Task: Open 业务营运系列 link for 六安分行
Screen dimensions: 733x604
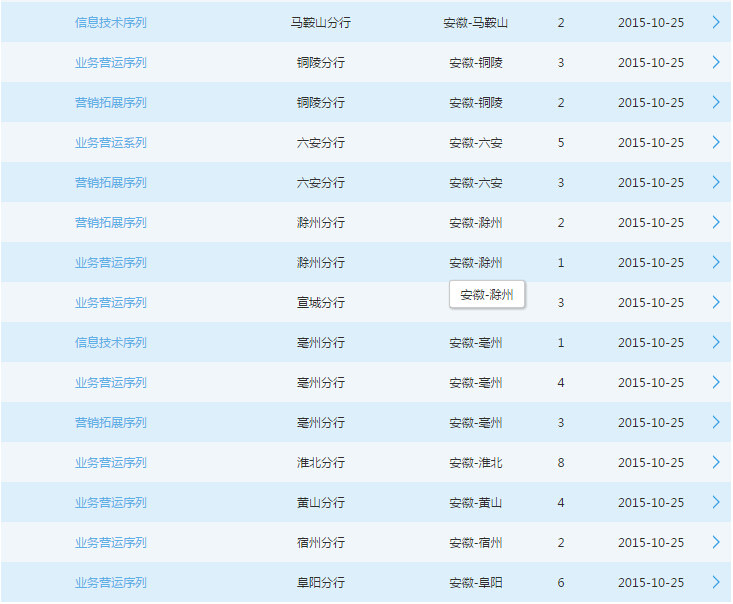Action: coord(110,142)
